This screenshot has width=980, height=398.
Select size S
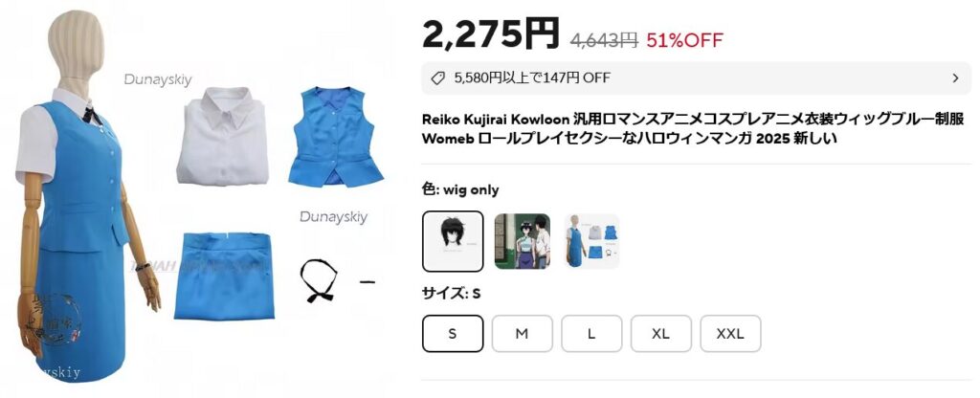(x=453, y=334)
